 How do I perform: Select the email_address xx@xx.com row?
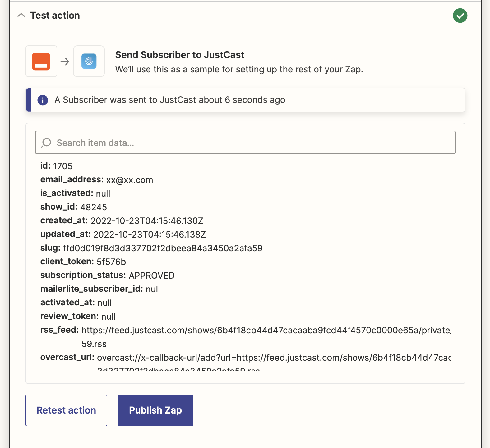[97, 180]
